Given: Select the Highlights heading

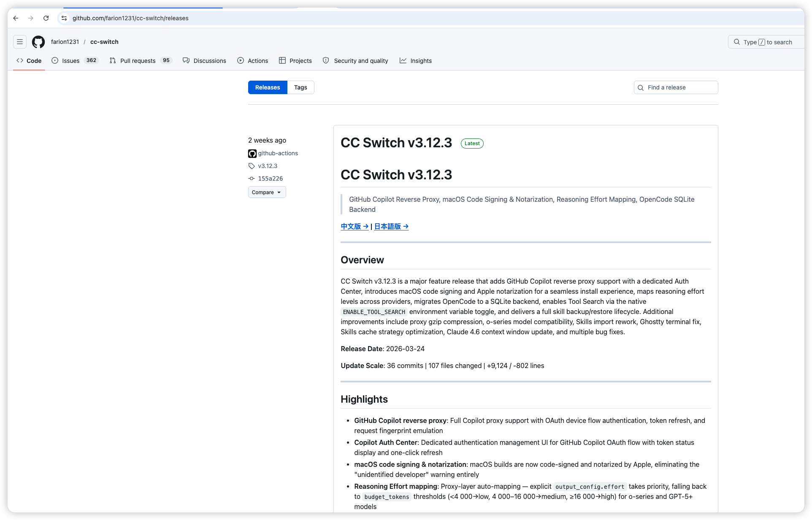Looking at the screenshot, I should 364,399.
